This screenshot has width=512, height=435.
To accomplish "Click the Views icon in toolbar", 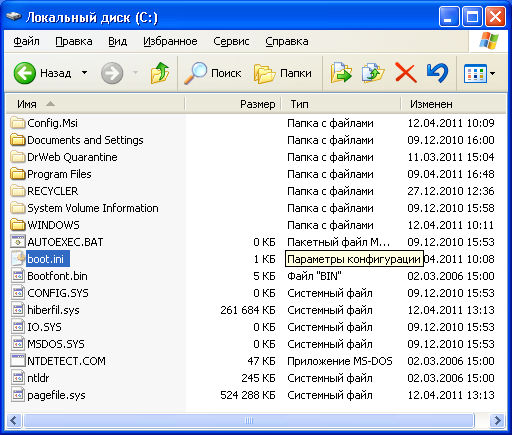I will (475, 73).
